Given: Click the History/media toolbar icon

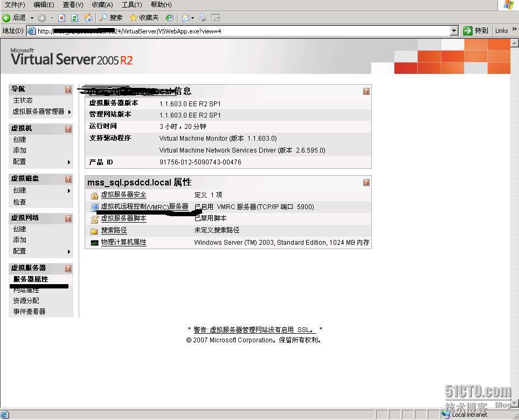Looking at the screenshot, I should coord(169,18).
